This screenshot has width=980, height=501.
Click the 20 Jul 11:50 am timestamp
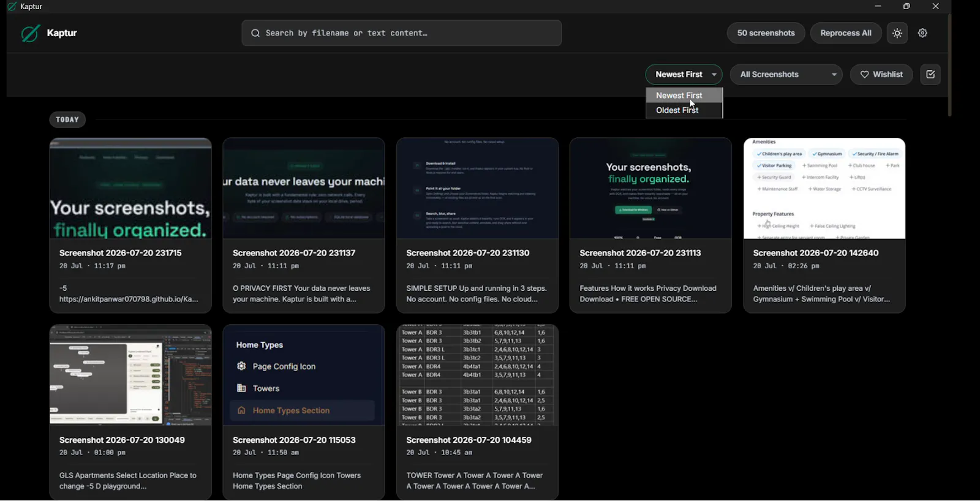(266, 453)
